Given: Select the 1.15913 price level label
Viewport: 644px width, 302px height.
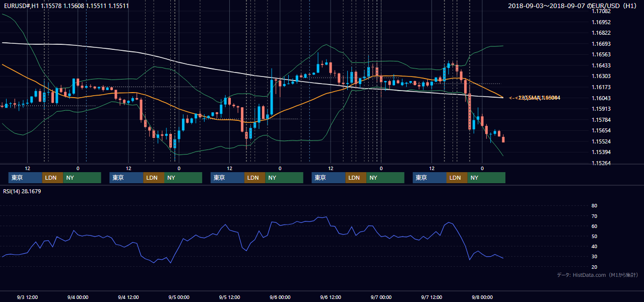Looking at the screenshot, I should pyautogui.click(x=601, y=109).
